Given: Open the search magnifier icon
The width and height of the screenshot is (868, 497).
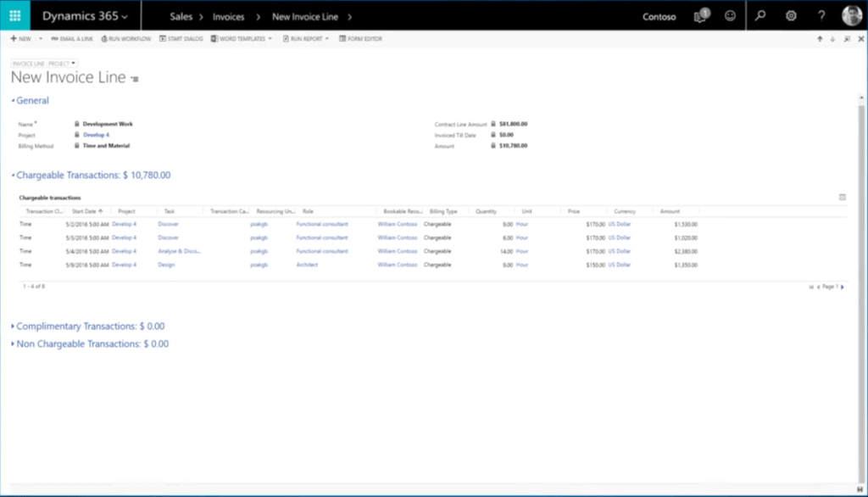Looking at the screenshot, I should (760, 16).
